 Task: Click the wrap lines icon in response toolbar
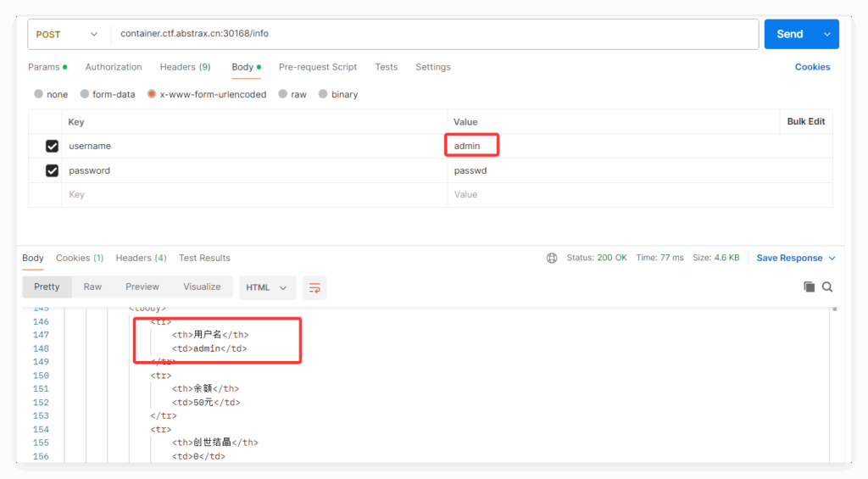314,287
